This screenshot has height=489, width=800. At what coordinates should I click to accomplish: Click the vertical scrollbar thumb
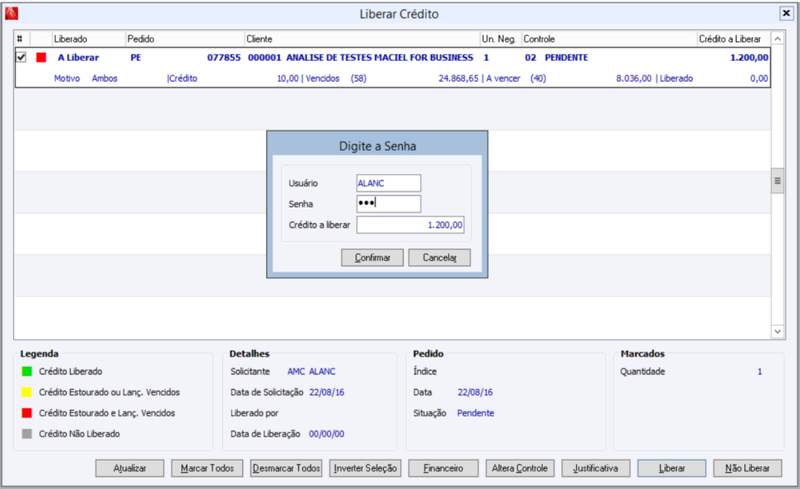[777, 181]
